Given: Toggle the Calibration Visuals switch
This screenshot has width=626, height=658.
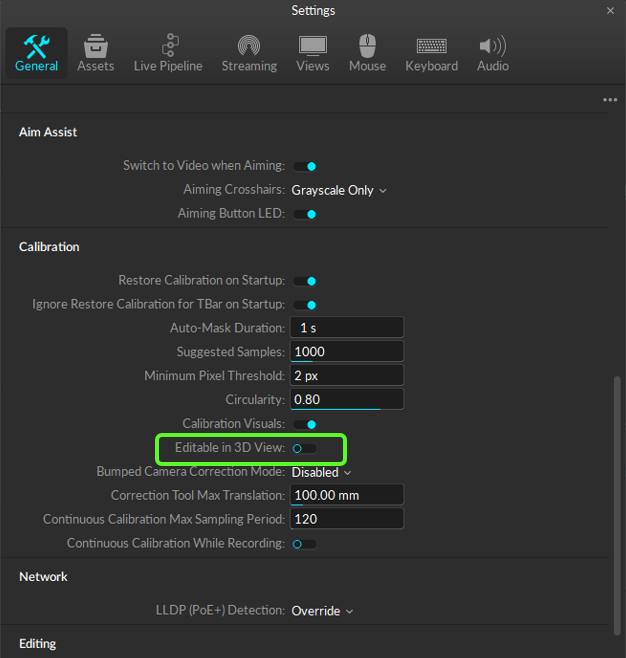Looking at the screenshot, I should click(x=305, y=425).
